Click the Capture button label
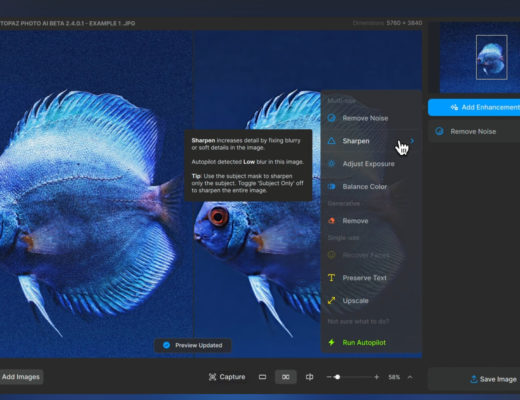The width and height of the screenshot is (520, 400). coord(232,377)
